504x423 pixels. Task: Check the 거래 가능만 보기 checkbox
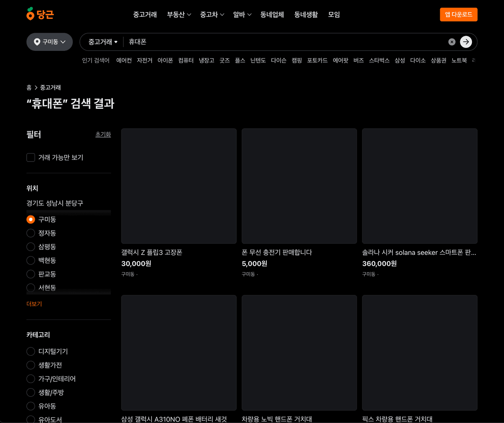pyautogui.click(x=31, y=157)
